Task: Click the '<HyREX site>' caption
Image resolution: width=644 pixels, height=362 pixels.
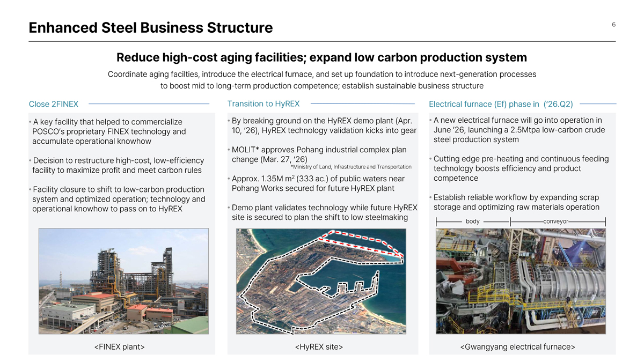Action: [319, 347]
